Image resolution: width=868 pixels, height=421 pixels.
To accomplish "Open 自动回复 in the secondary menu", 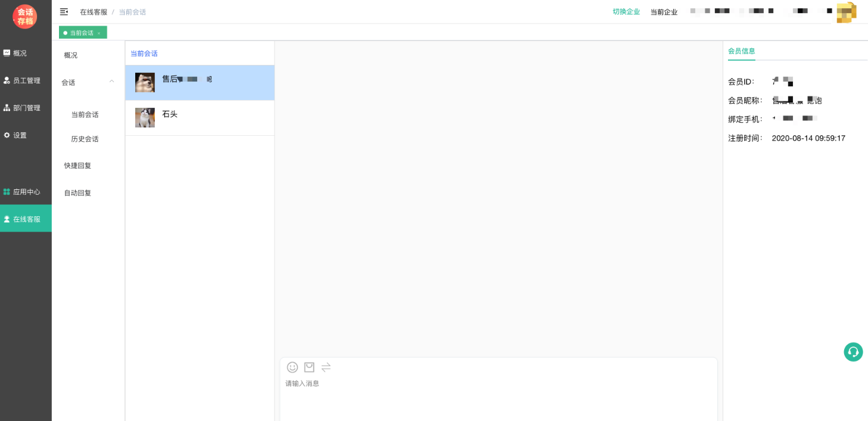I will [77, 193].
